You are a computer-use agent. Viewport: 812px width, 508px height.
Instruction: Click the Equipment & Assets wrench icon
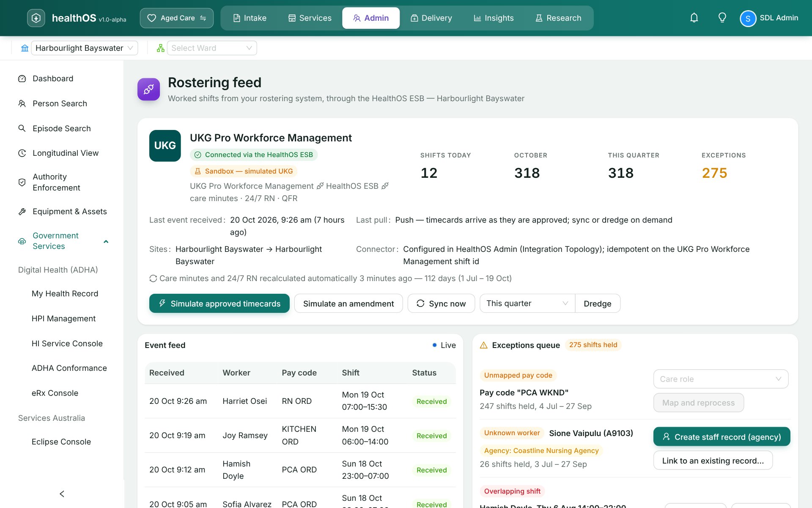coord(22,211)
